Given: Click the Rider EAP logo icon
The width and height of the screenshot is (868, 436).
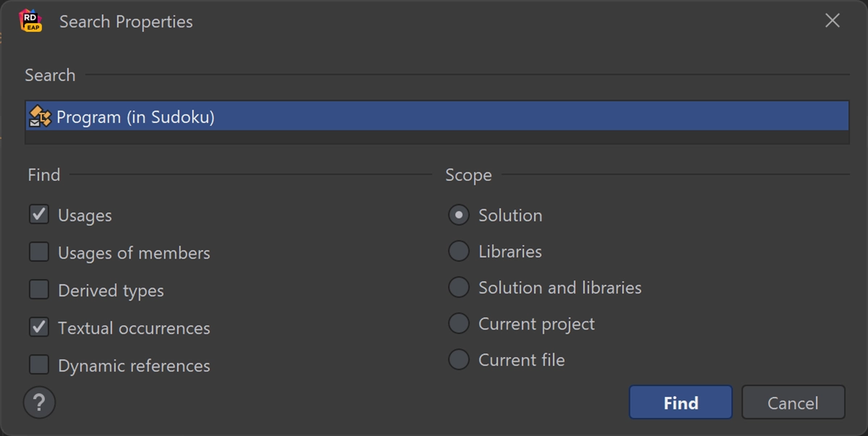Looking at the screenshot, I should pos(30,21).
